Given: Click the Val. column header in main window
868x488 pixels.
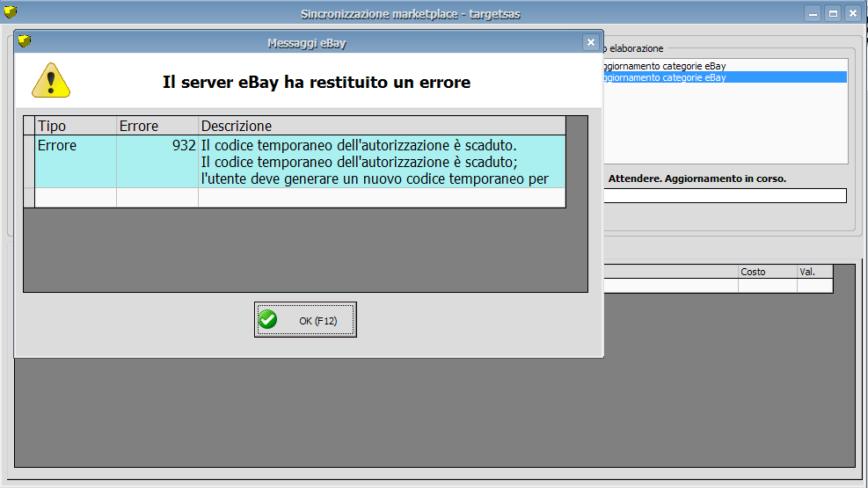Looking at the screenshot, I should (815, 272).
